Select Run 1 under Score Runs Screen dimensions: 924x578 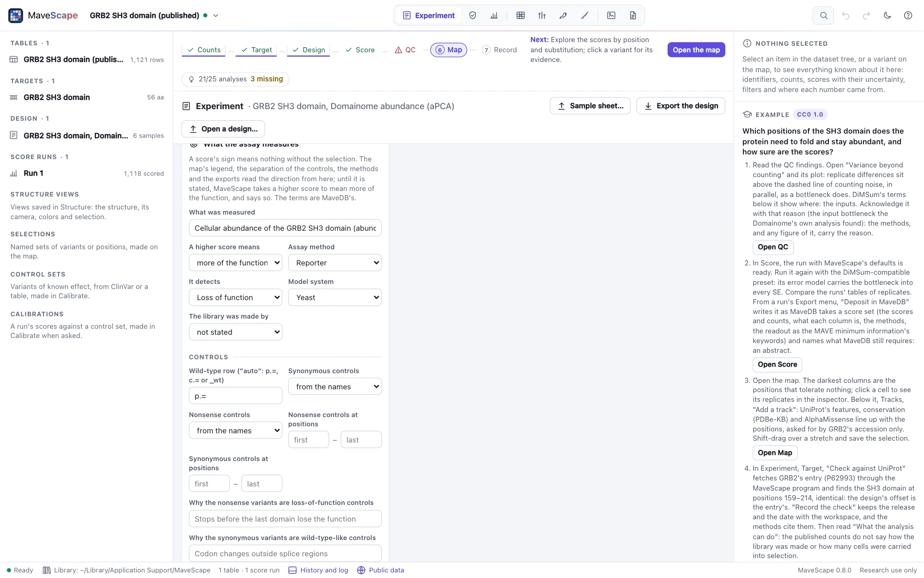tap(87, 173)
